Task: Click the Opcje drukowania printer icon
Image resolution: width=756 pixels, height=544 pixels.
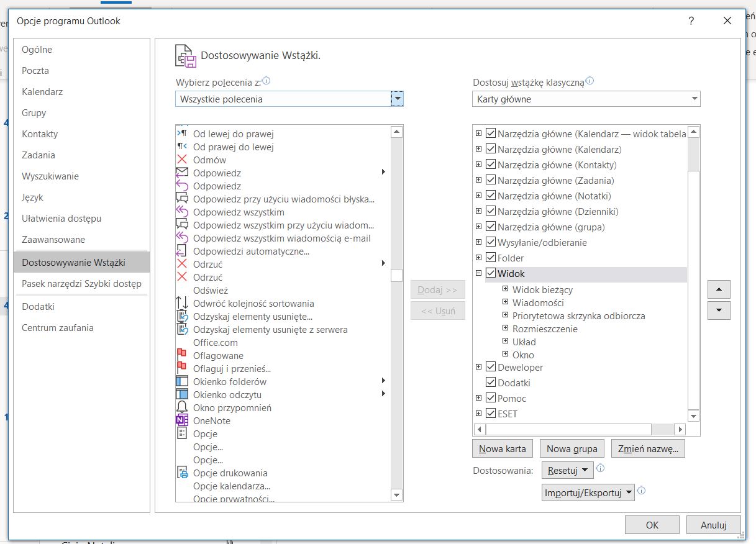Action: (x=182, y=473)
